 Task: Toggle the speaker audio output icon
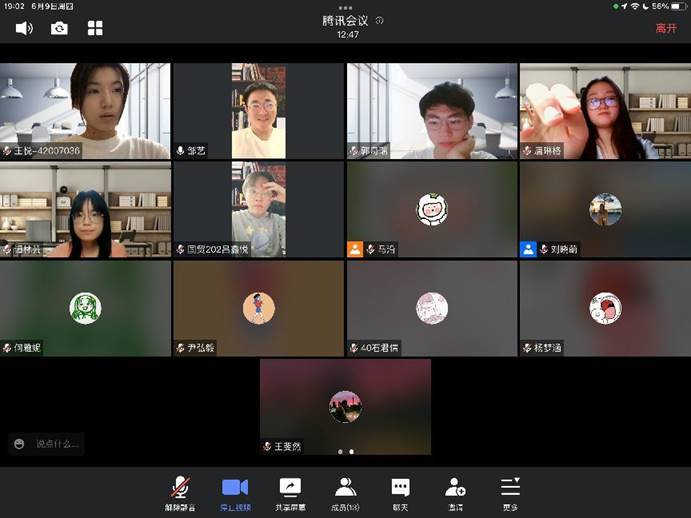(24, 28)
